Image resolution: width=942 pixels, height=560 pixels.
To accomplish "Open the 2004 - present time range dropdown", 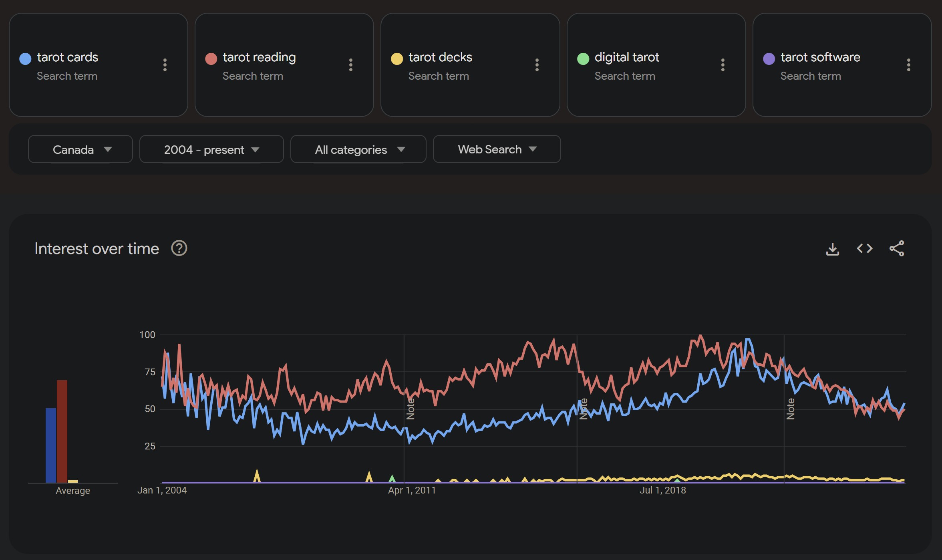I will 211,149.
